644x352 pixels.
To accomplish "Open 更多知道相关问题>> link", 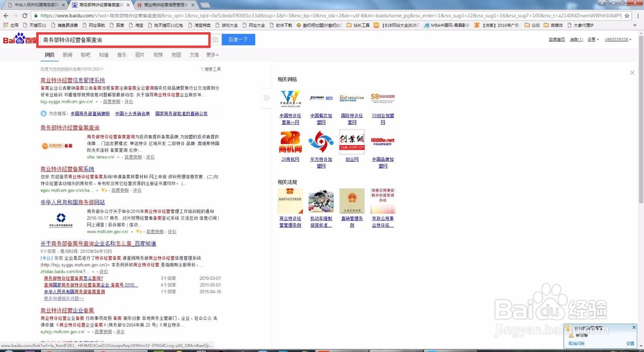I will pyautogui.click(x=64, y=298).
